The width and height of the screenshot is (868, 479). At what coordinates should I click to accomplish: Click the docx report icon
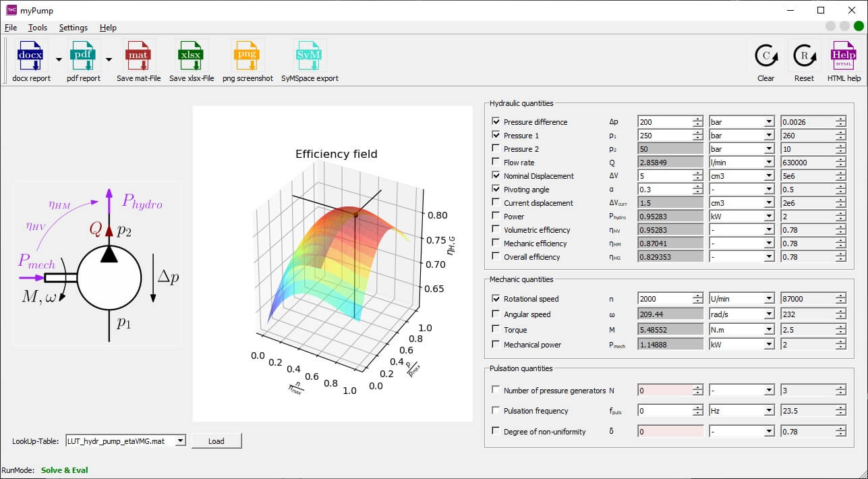coord(31,56)
